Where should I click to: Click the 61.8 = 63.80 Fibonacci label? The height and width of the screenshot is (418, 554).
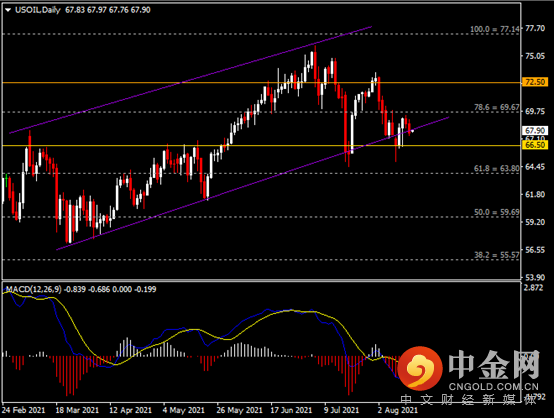click(496, 169)
